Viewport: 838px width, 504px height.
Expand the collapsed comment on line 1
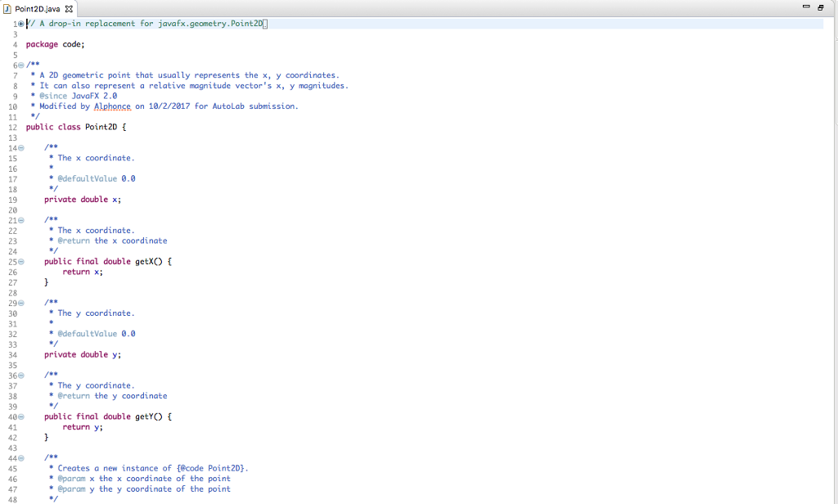(x=20, y=24)
